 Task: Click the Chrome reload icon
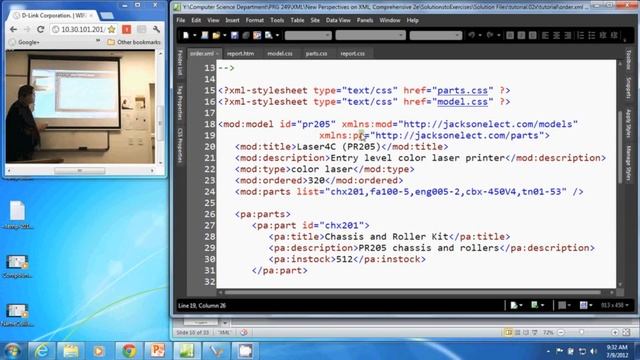[x=40, y=29]
